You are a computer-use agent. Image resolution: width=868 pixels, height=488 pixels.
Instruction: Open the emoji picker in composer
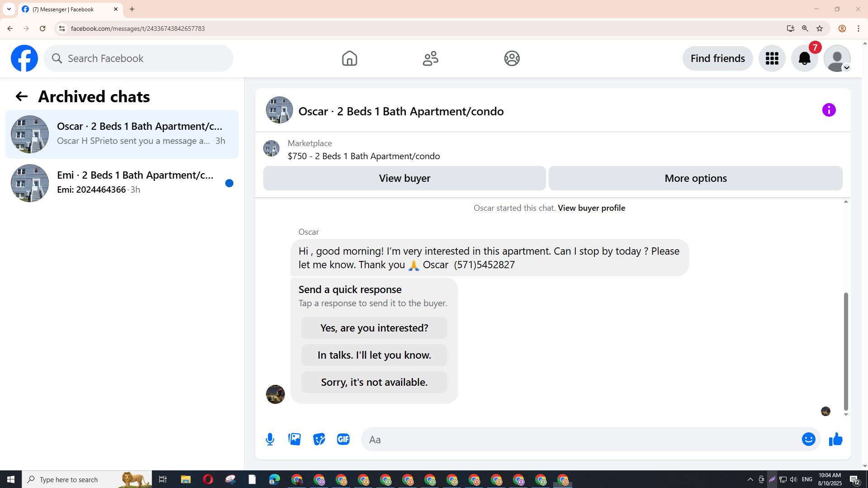pos(808,439)
